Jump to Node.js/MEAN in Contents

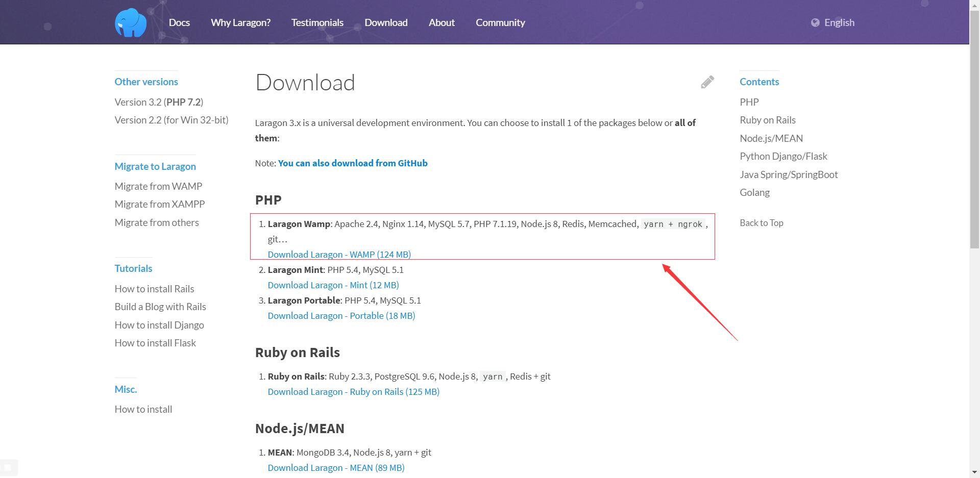tap(771, 138)
